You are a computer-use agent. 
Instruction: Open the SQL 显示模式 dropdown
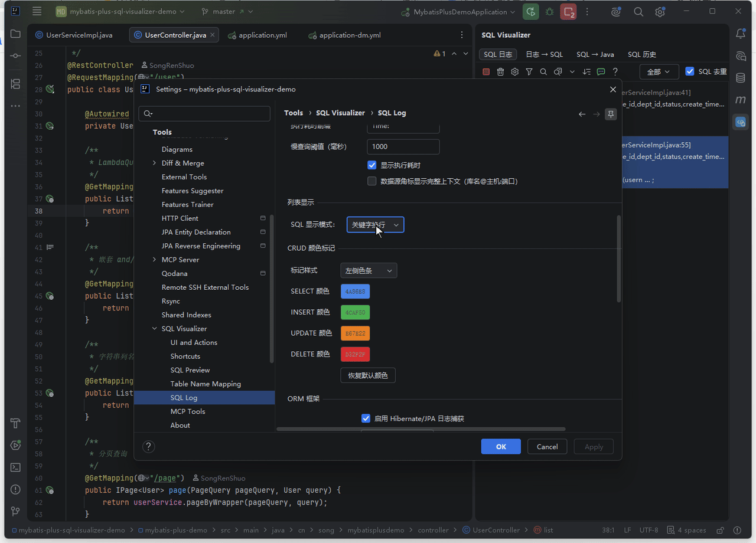[x=376, y=225]
